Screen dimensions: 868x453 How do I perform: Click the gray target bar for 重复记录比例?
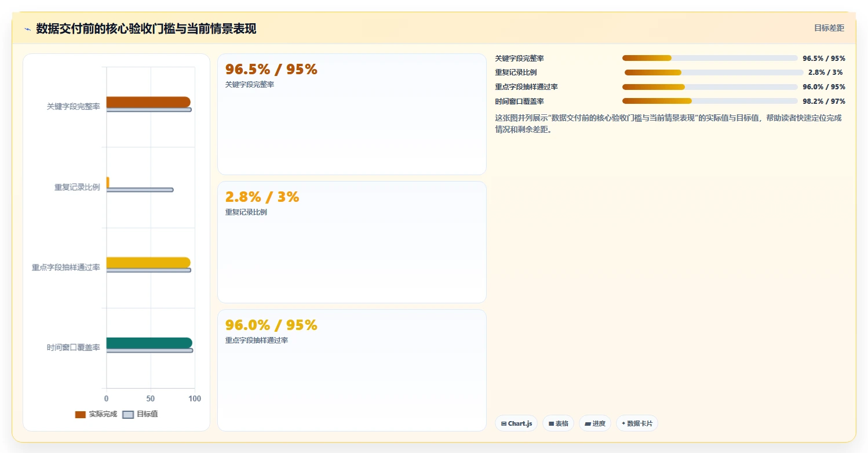coord(140,190)
